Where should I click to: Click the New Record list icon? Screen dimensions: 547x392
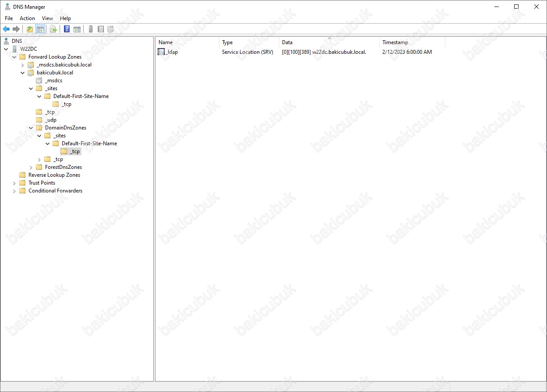pos(101,29)
